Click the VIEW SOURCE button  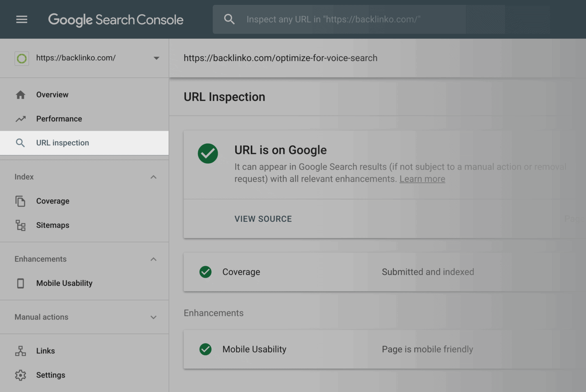pyautogui.click(x=263, y=219)
